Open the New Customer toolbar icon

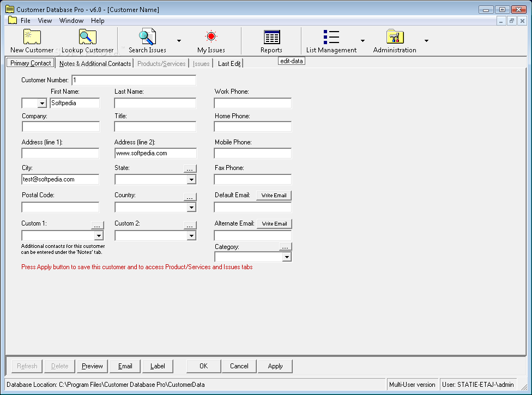(32, 41)
